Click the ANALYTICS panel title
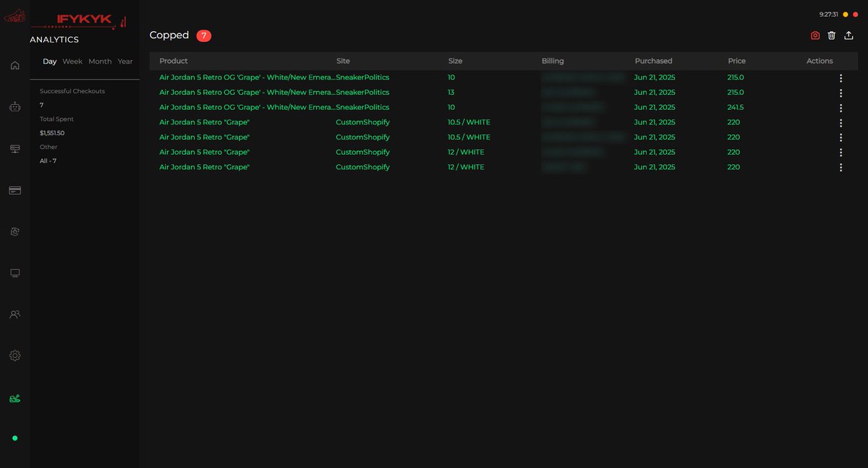 pyautogui.click(x=54, y=40)
